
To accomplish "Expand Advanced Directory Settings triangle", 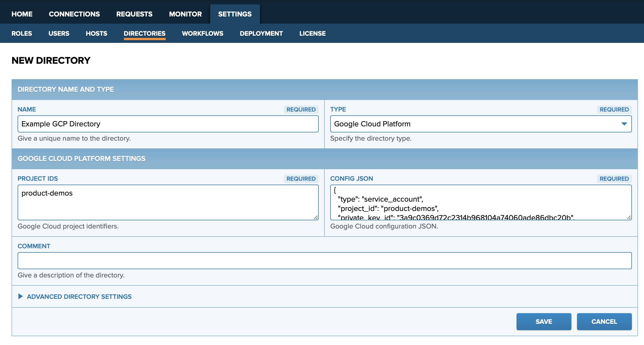I will pyautogui.click(x=20, y=296).
